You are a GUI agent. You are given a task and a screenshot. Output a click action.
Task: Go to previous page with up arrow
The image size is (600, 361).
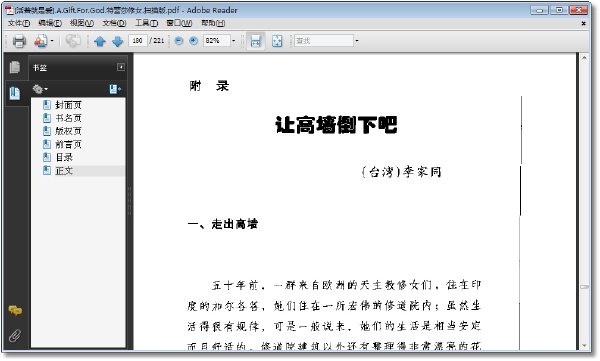(x=100, y=41)
